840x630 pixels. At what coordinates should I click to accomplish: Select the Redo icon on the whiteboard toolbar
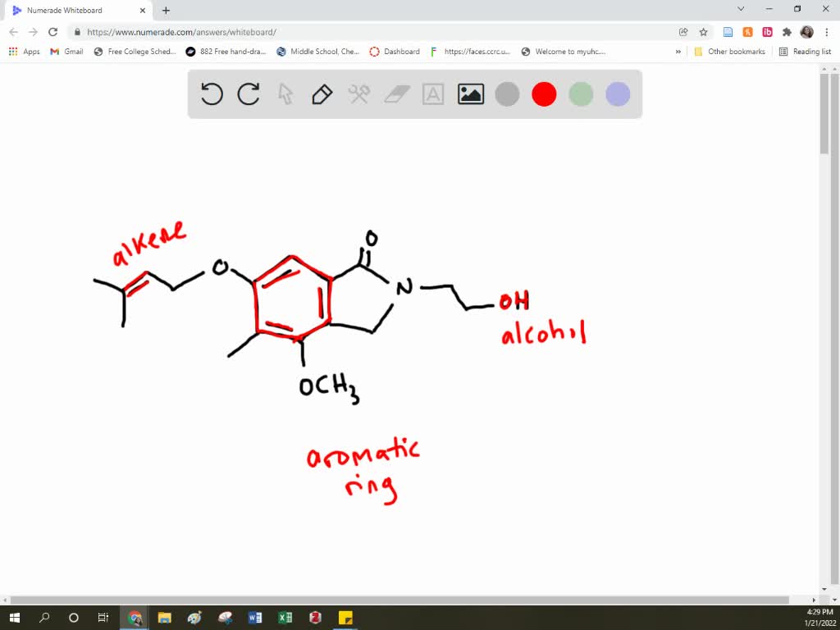tap(249, 94)
